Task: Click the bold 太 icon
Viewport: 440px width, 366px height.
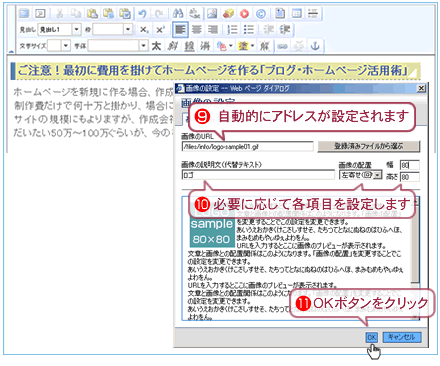Action: click(x=156, y=46)
